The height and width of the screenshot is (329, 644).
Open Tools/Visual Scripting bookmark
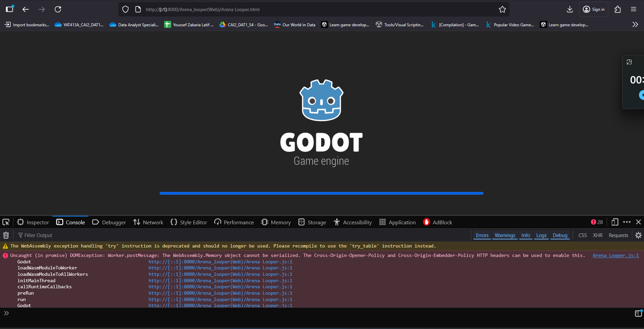coord(400,25)
